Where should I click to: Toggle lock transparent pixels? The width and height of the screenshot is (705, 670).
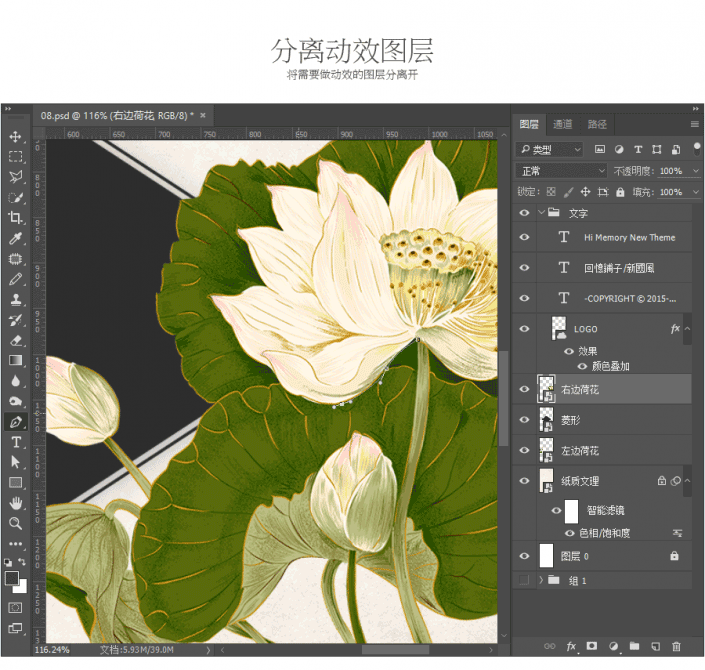551,192
